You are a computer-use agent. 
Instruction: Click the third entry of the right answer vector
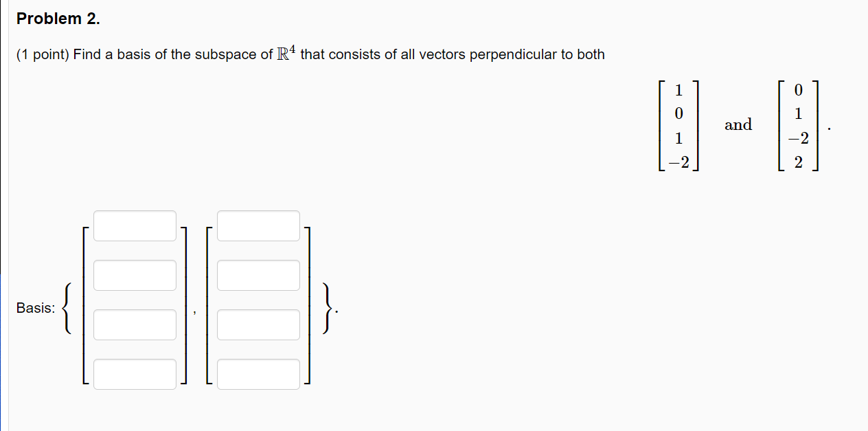(258, 324)
